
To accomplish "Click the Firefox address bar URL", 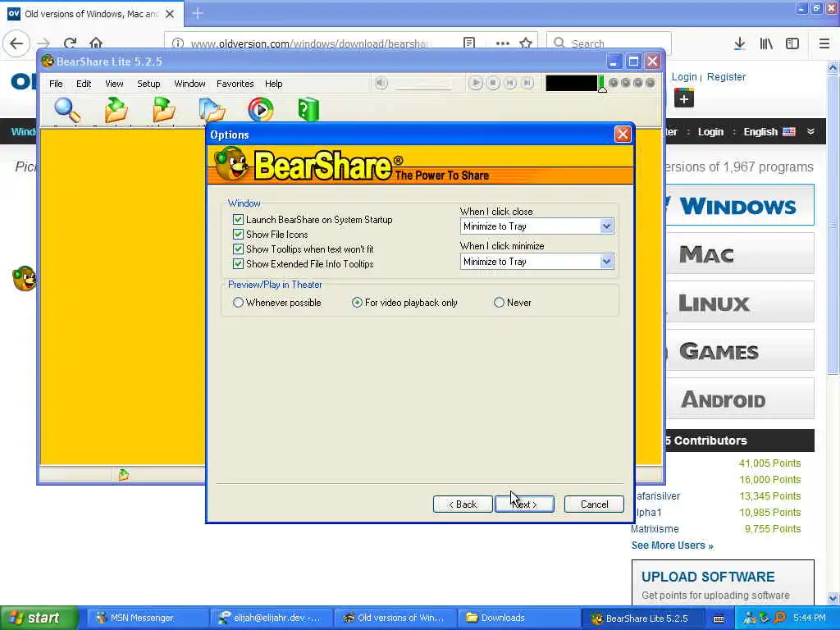I will 311,43.
